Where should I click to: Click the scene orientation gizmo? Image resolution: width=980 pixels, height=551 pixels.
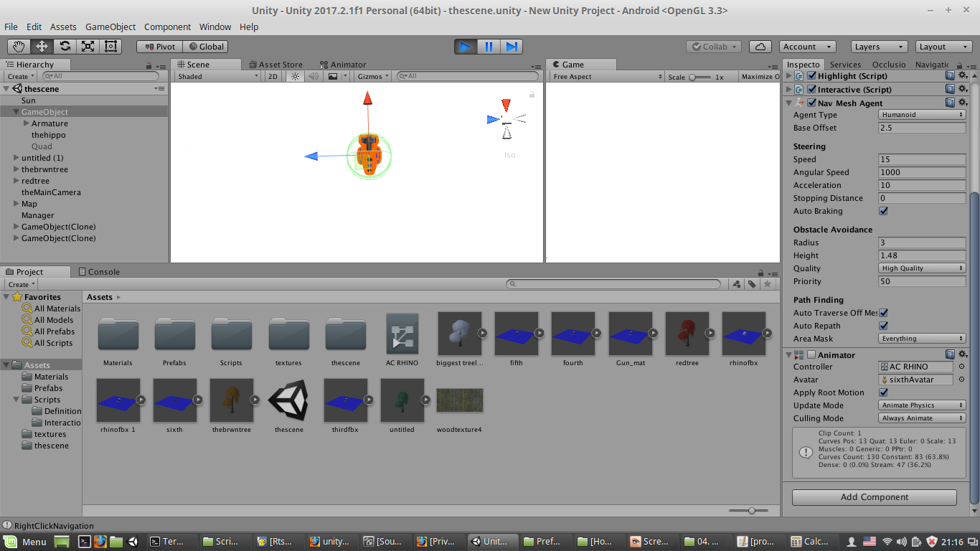507,120
